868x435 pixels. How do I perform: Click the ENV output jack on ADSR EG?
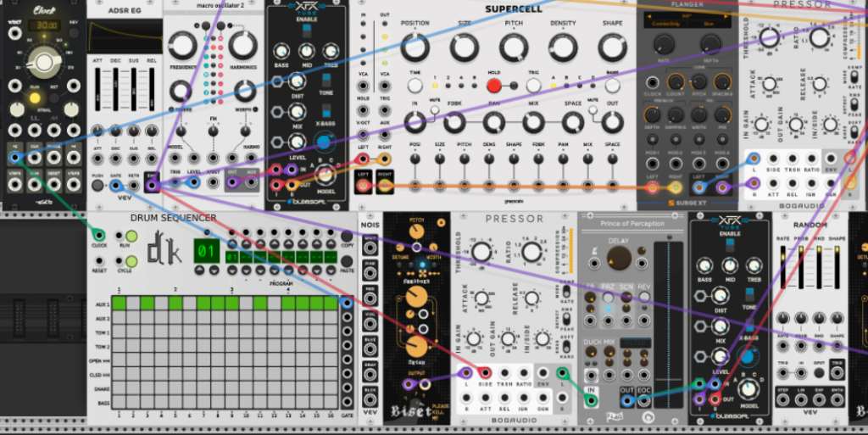tap(151, 185)
